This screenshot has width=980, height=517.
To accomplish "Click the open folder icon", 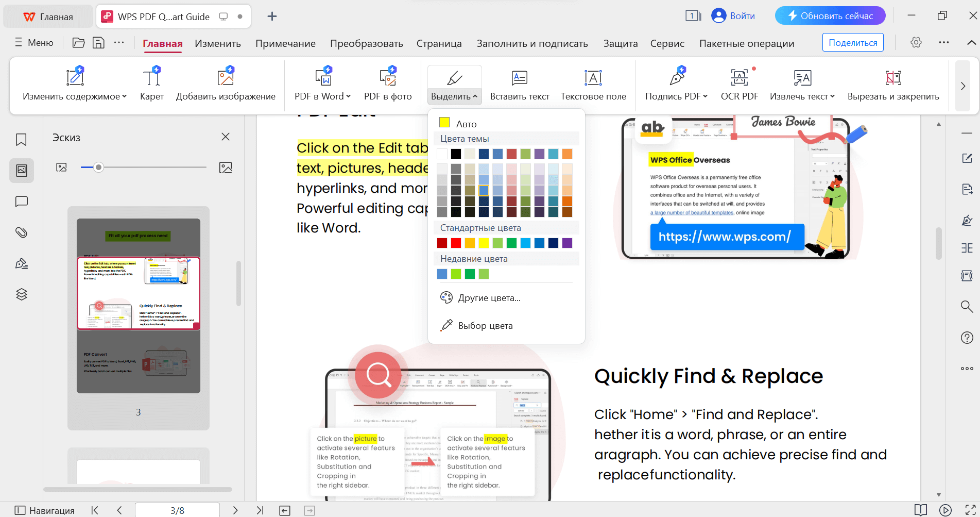I will click(79, 43).
